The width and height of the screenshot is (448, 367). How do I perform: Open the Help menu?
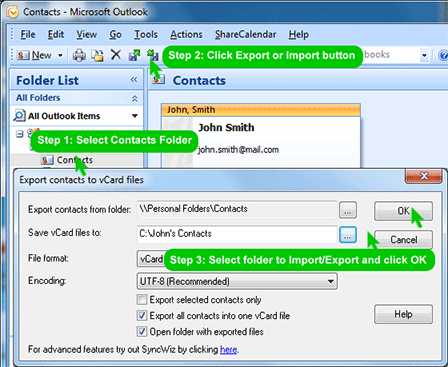click(x=298, y=34)
